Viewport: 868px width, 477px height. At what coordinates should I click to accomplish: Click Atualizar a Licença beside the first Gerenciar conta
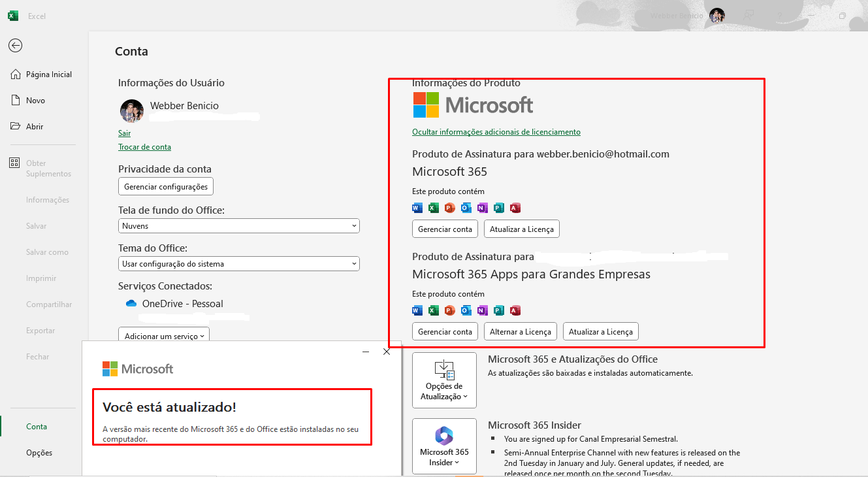click(522, 229)
